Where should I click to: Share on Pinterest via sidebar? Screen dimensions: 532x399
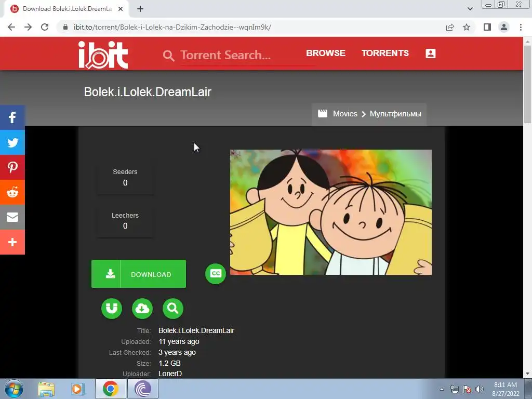12,167
